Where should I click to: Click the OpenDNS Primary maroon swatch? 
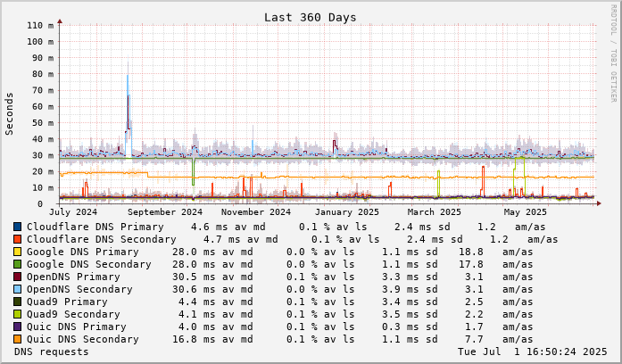tap(17, 277)
